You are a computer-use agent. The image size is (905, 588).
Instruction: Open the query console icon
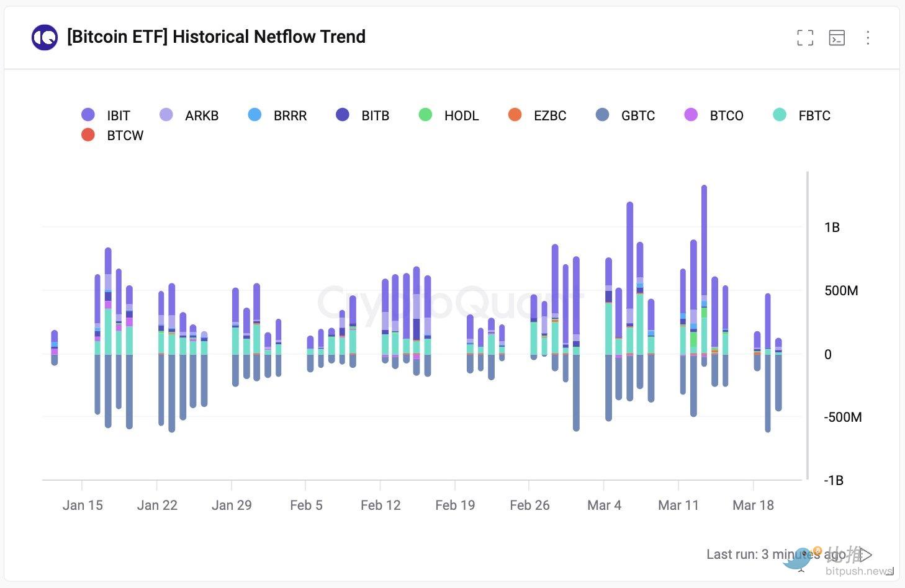point(837,38)
